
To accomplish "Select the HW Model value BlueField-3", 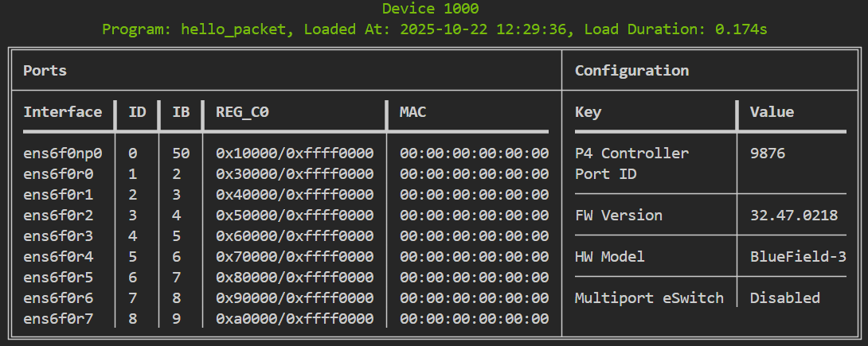I will 798,256.
